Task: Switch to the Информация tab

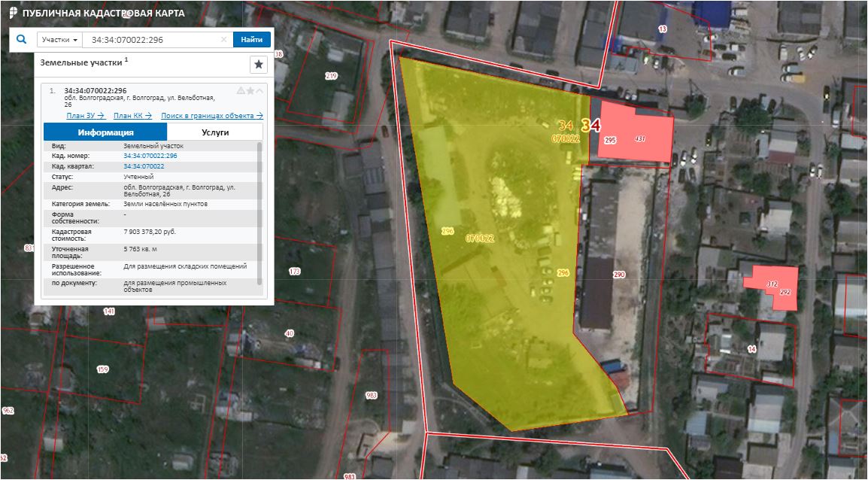Action: (105, 132)
